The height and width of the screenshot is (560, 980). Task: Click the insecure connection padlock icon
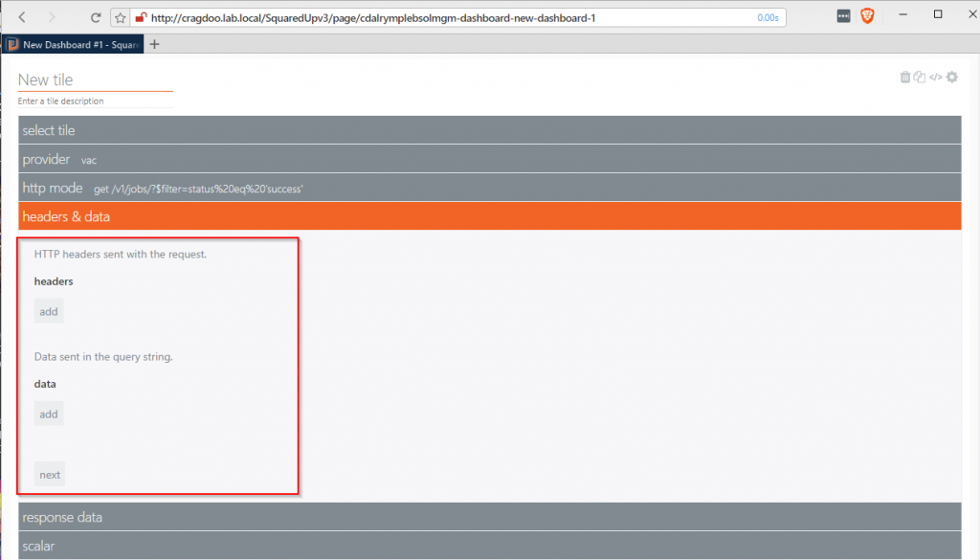click(140, 17)
